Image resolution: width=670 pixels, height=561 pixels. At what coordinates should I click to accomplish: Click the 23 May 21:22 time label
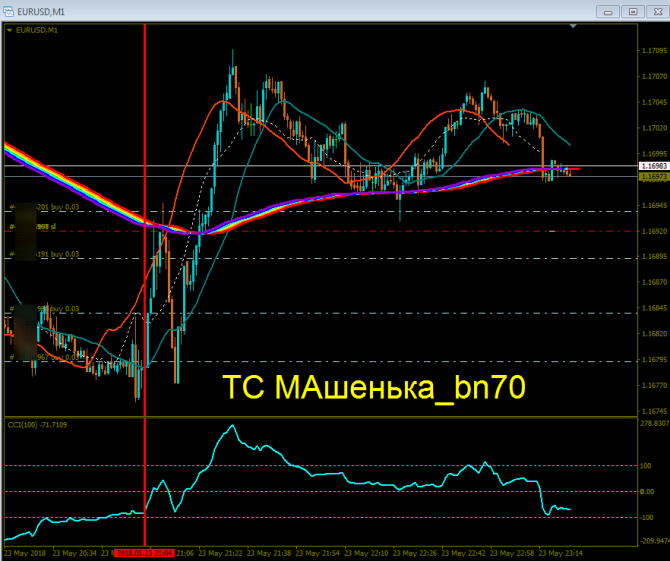[220, 553]
